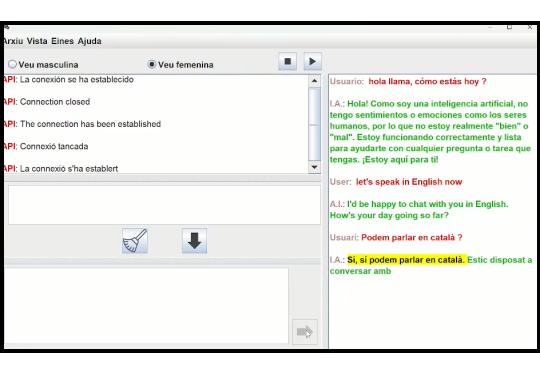Click the 'La conexión se ha establecido' log line
Viewport: 540px width, 374px height.
click(x=69, y=80)
